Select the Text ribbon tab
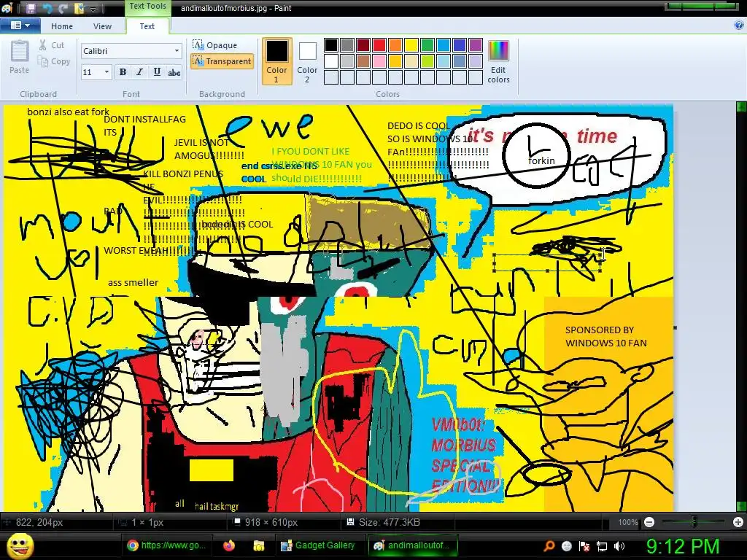 pos(147,26)
